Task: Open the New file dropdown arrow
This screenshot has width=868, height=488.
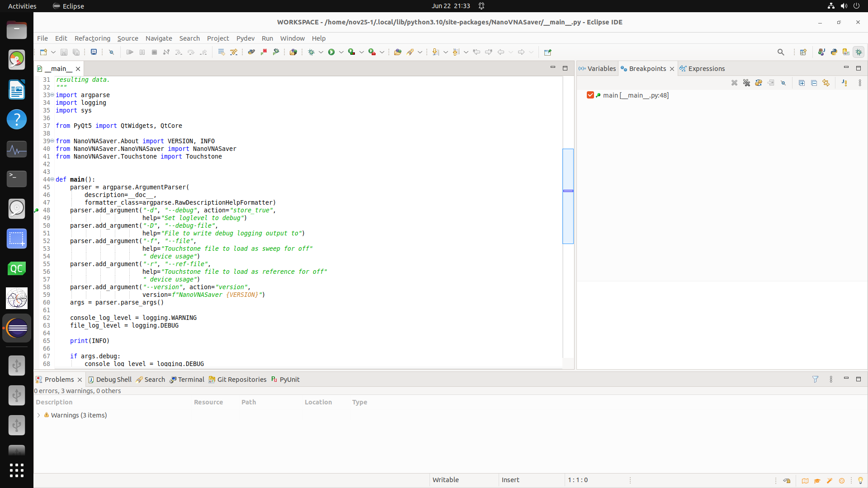Action: pos(53,52)
